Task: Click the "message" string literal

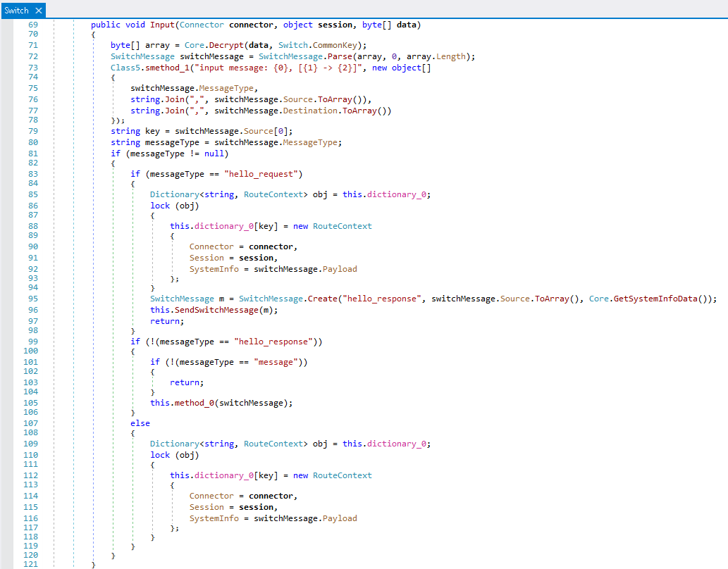Action: (282, 362)
